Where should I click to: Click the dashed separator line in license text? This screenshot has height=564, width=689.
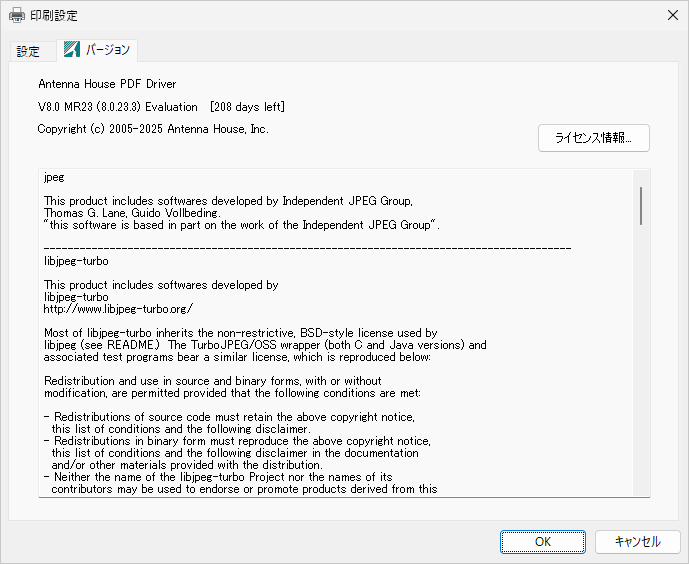[307, 247]
